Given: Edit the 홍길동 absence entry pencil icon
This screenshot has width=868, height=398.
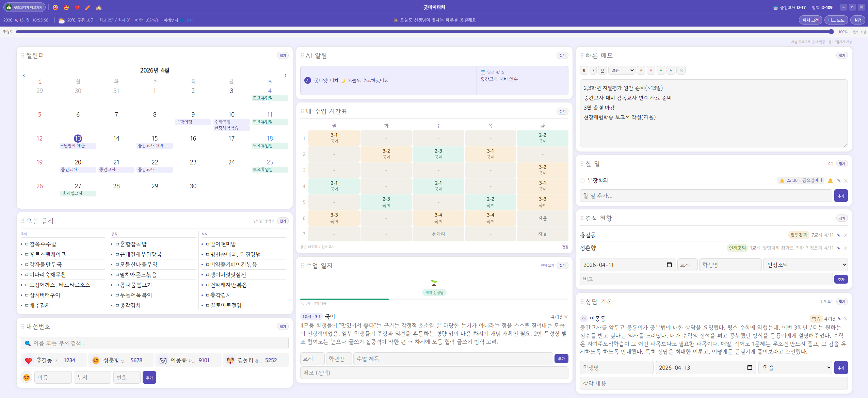Looking at the screenshot, I should click(x=838, y=235).
